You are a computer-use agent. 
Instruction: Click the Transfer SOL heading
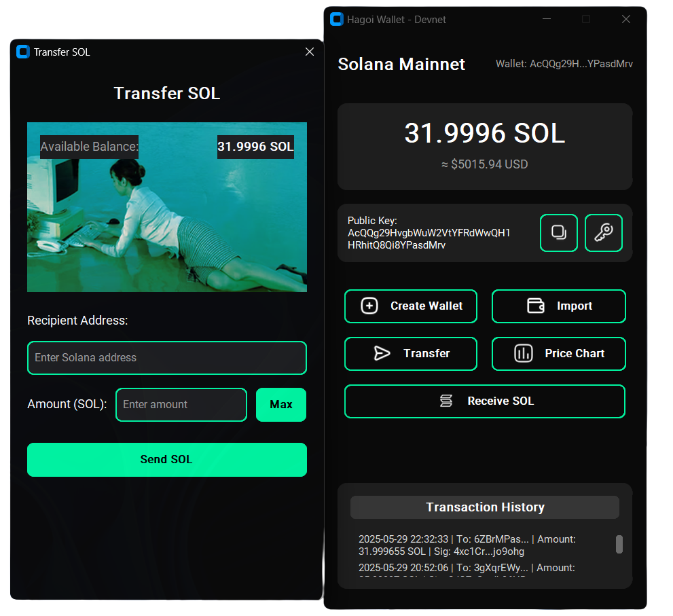pos(167,93)
